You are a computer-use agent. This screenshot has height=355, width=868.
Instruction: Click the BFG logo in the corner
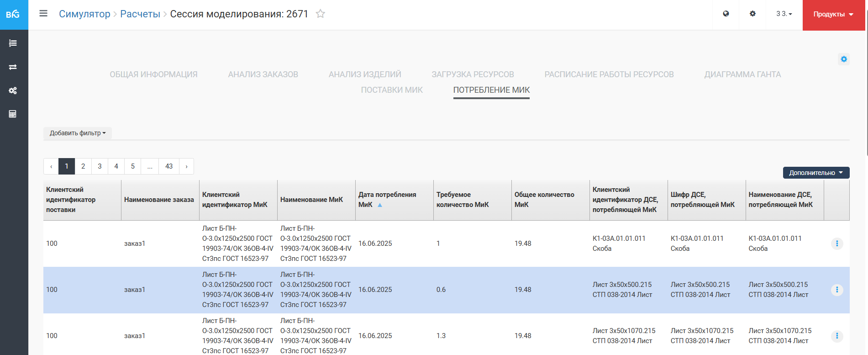point(13,14)
